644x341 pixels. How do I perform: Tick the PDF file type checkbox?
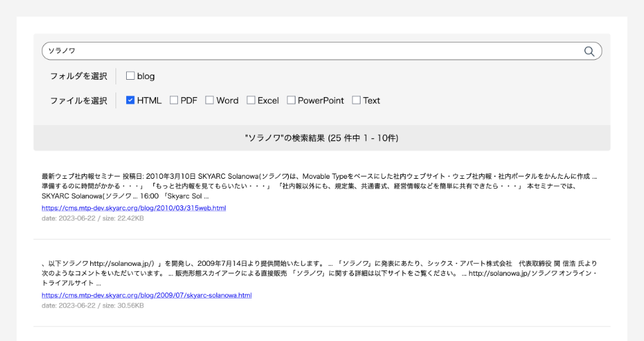174,100
